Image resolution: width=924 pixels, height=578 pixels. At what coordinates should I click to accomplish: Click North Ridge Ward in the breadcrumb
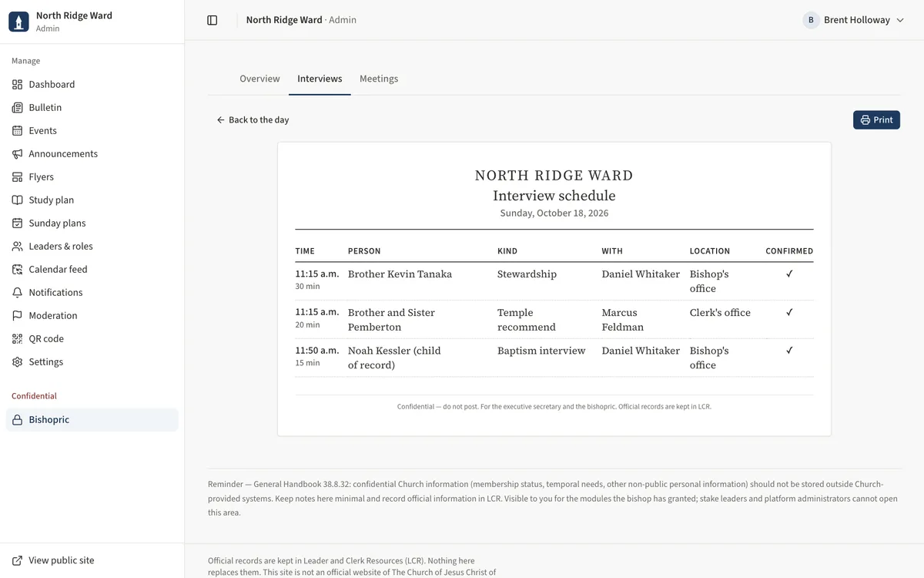click(284, 20)
